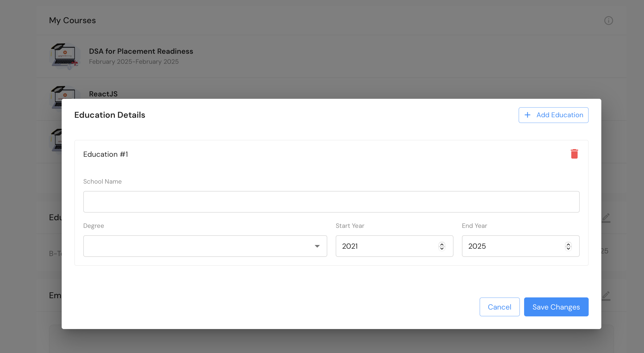The height and width of the screenshot is (353, 644).
Task: Click the plus icon in Add Education
Action: click(x=528, y=115)
